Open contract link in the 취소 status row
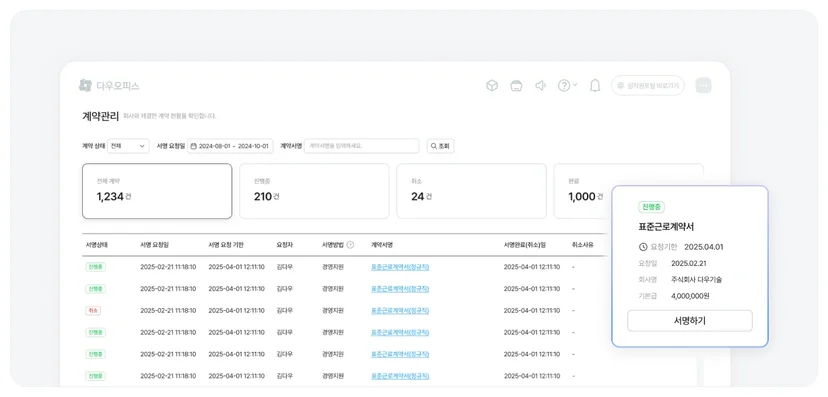This screenshot has height=397, width=828. click(400, 310)
